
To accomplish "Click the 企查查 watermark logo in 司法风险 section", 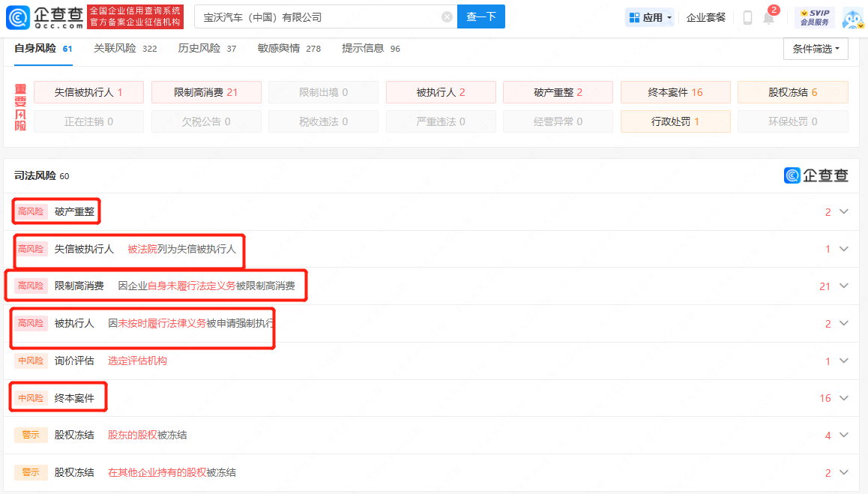I will pos(816,175).
